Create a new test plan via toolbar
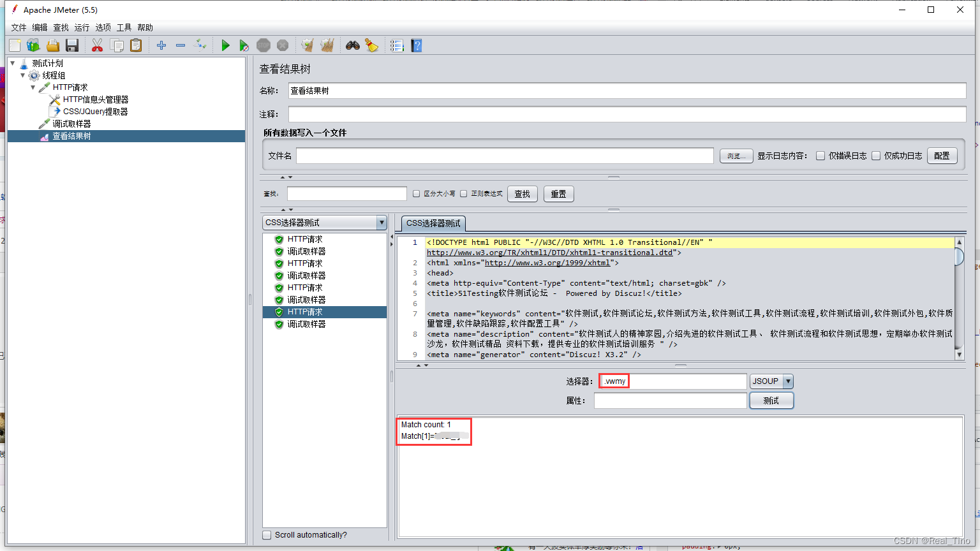 click(15, 45)
